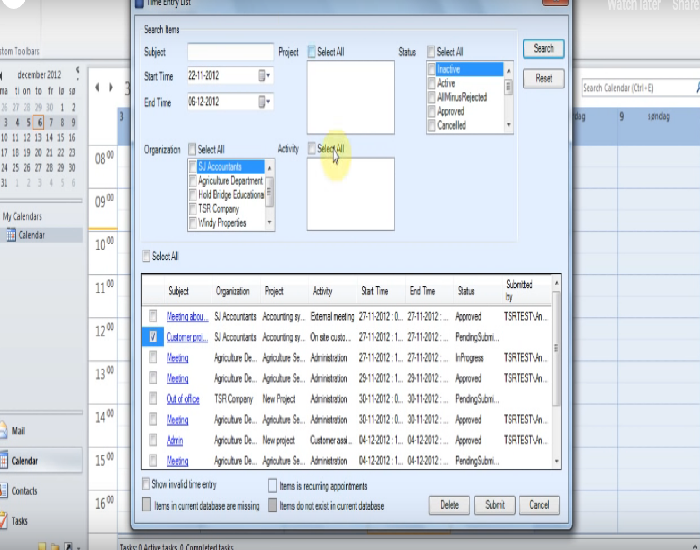Open the 'Out of office' entry link
This screenshot has width=700, height=550.
[183, 399]
